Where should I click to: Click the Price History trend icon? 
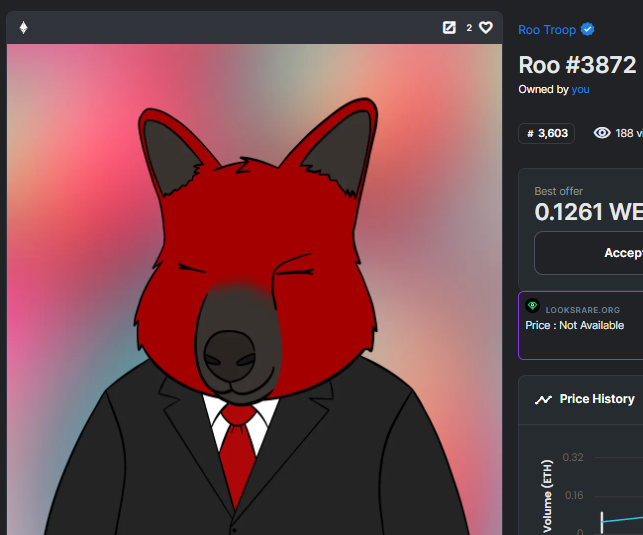coord(543,399)
